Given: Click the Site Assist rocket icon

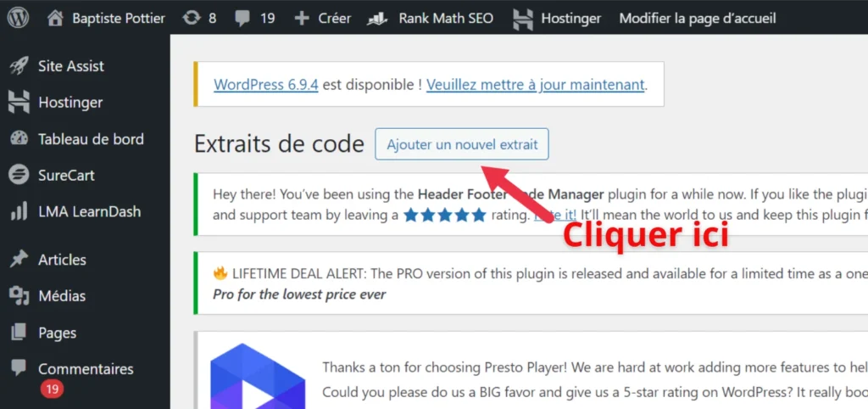Looking at the screenshot, I should [19, 66].
